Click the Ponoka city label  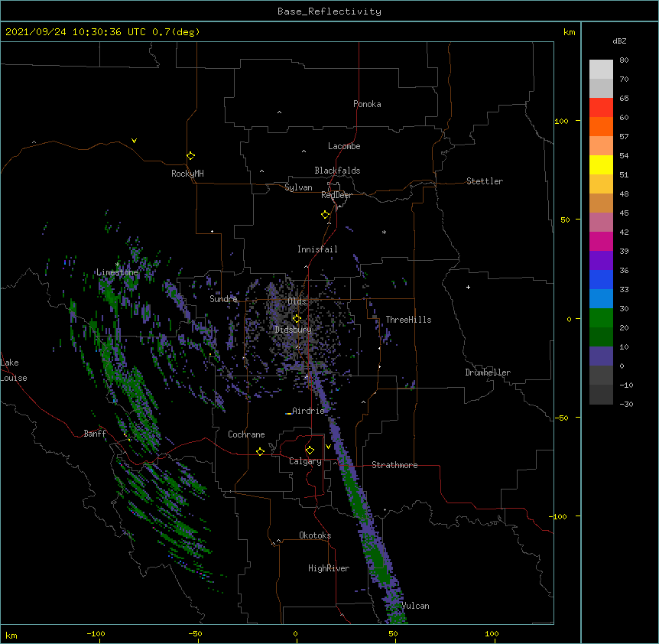point(367,104)
